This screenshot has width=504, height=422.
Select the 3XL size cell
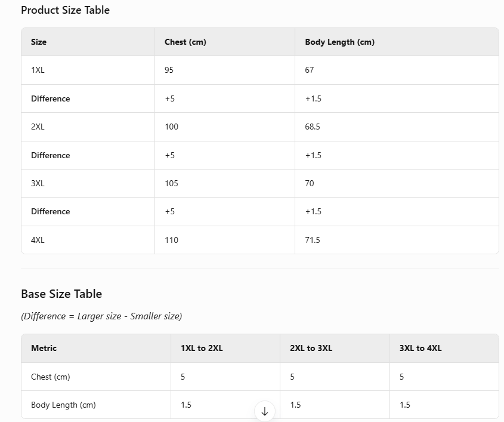tap(38, 183)
